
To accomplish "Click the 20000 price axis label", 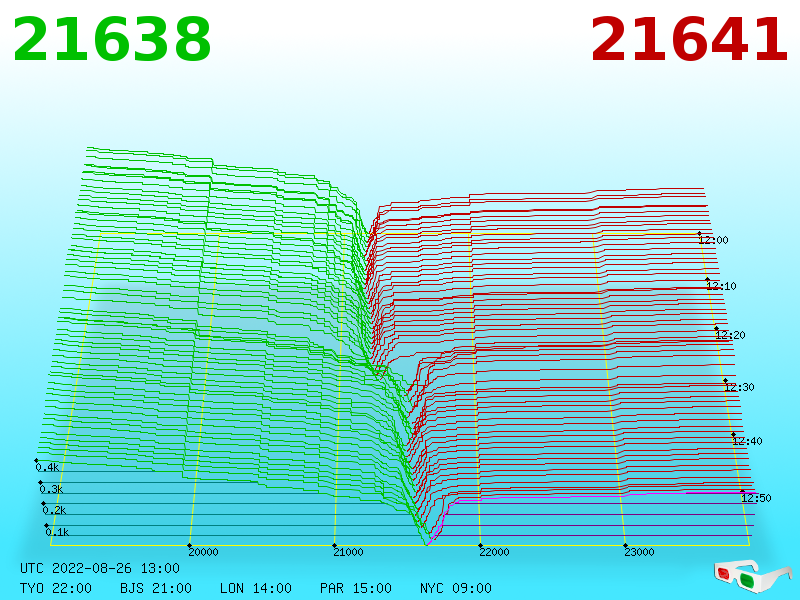I will coord(204,552).
